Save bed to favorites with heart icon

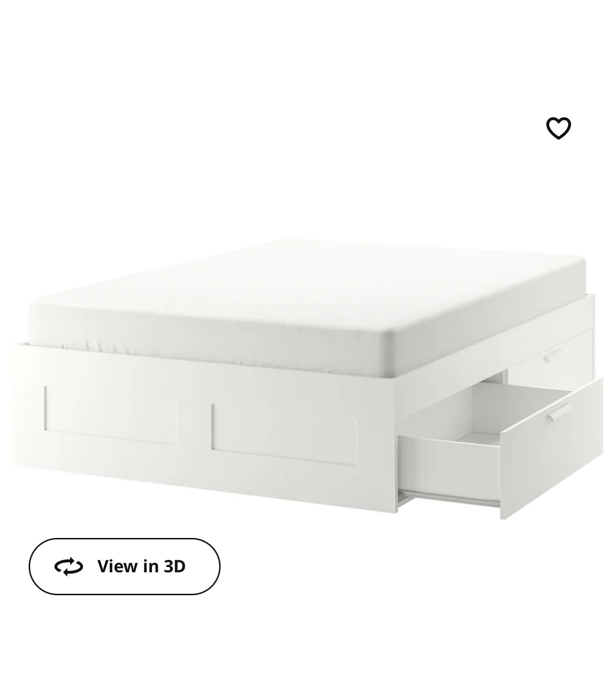click(558, 128)
